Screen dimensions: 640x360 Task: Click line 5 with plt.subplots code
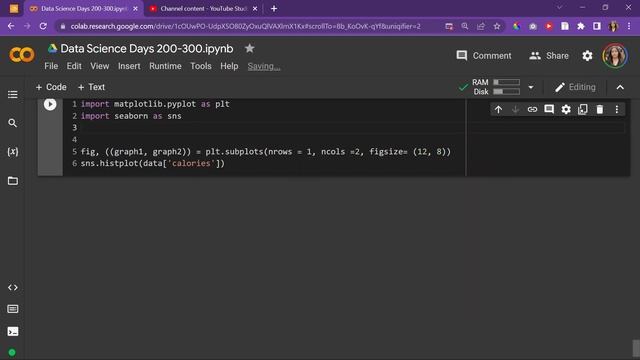(x=266, y=152)
